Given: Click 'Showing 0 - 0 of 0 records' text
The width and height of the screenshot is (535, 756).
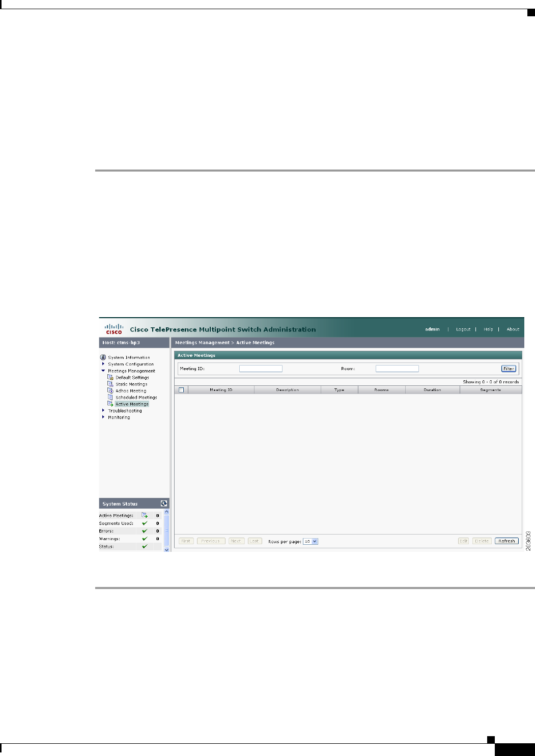Looking at the screenshot, I should 491,382.
